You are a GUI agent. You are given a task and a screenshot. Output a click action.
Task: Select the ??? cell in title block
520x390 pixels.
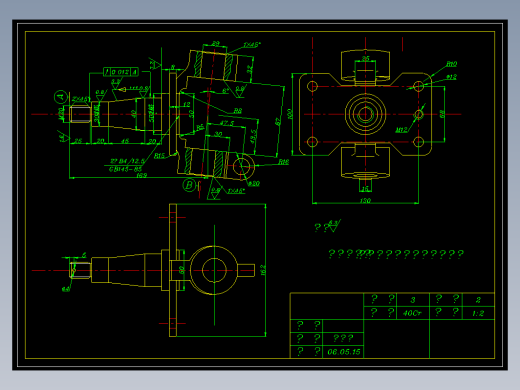[343, 339]
